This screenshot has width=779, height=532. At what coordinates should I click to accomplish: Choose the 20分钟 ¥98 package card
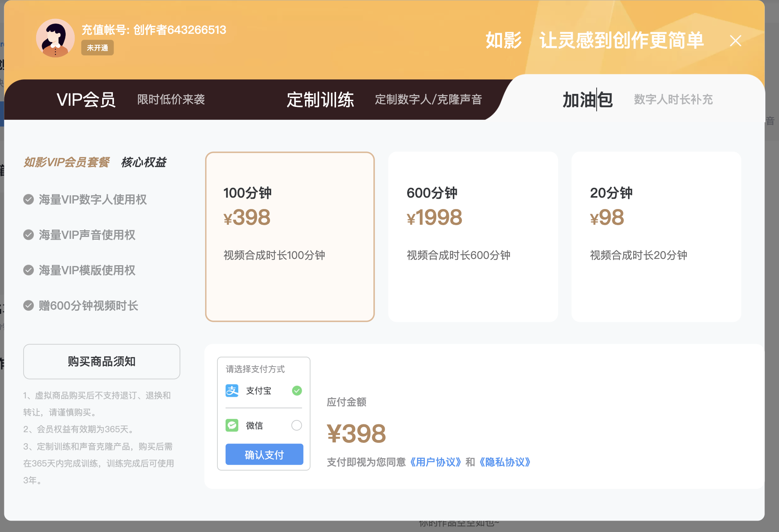coord(656,237)
